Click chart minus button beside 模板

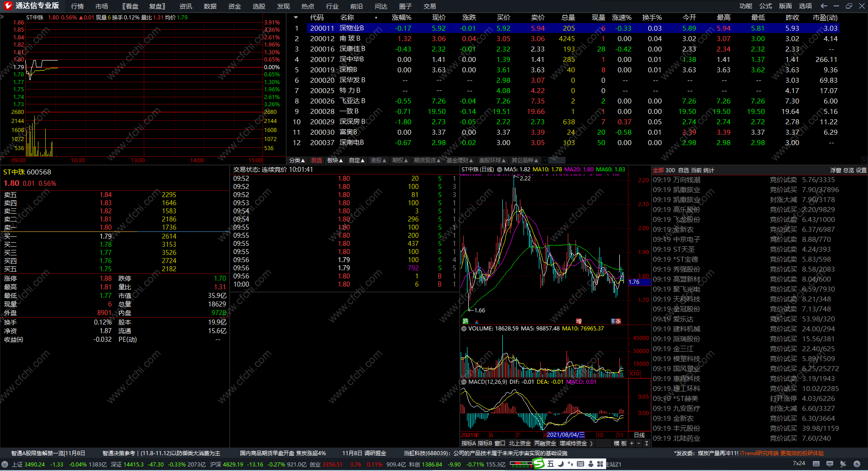[x=639, y=443]
